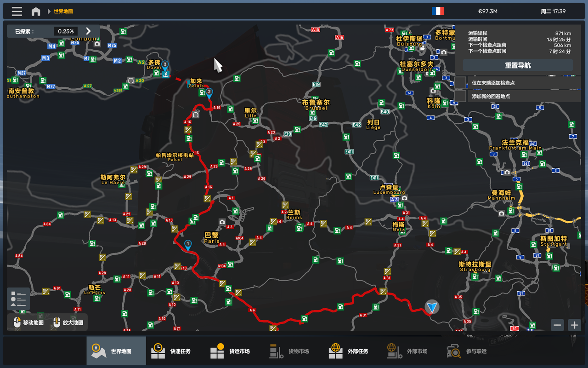Image resolution: width=588 pixels, height=368 pixels.
Task: Click the 列日 Liège city label
Action: [x=373, y=125]
